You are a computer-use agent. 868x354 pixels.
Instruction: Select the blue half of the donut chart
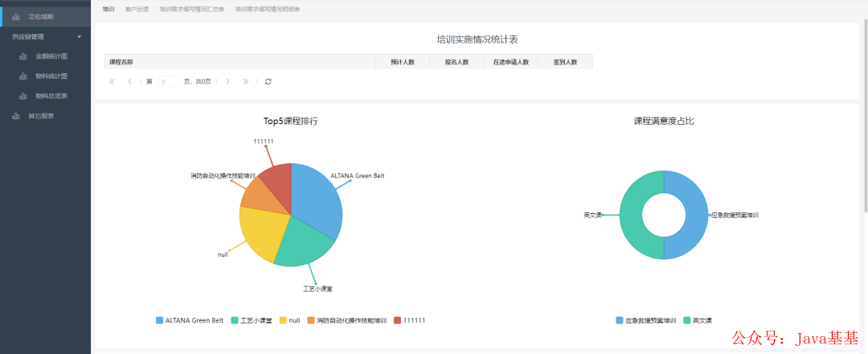696,215
